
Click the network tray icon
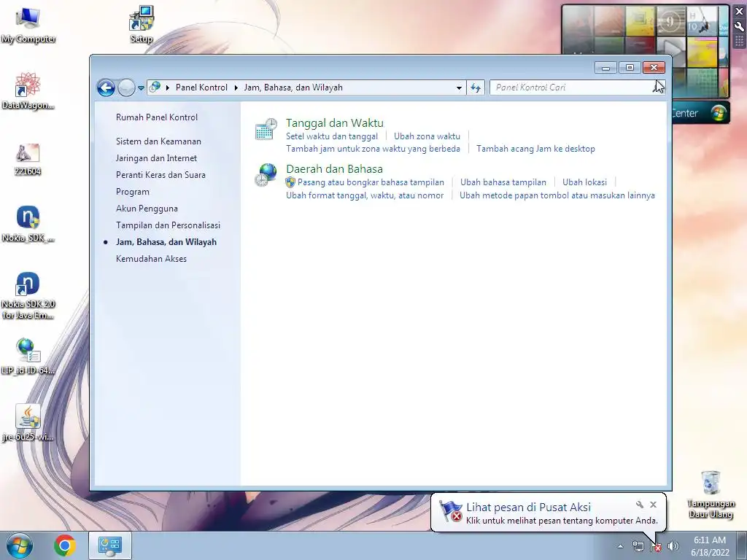(638, 546)
